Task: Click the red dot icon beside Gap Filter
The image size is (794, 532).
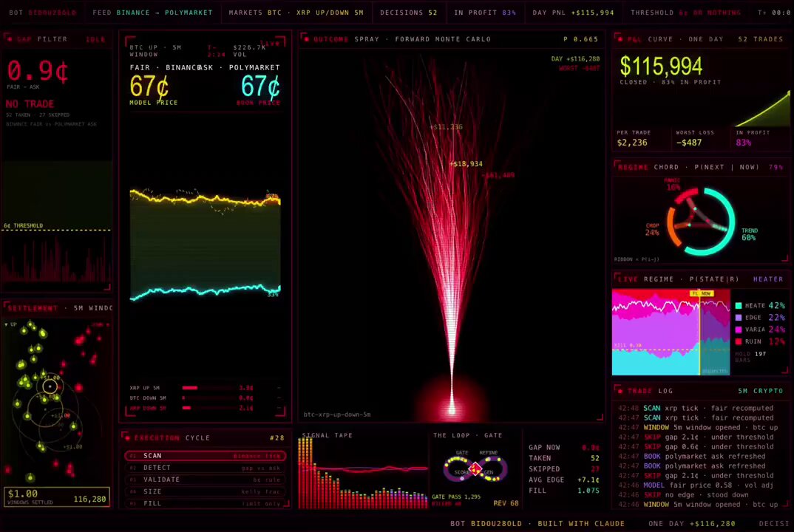Action: 9,39
